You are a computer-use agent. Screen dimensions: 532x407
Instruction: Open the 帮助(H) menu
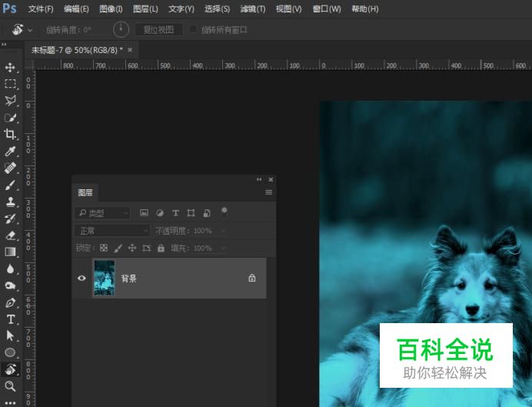(x=364, y=8)
